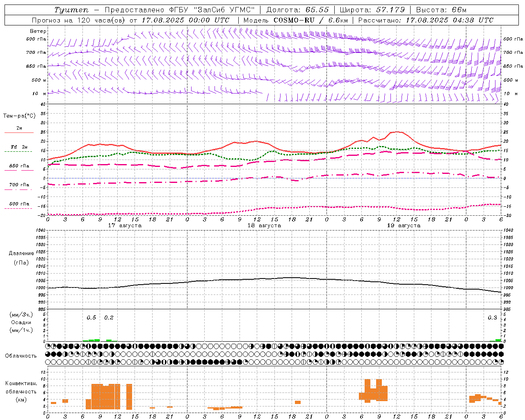Click the 0.3 precipitation amount value

click(x=492, y=318)
